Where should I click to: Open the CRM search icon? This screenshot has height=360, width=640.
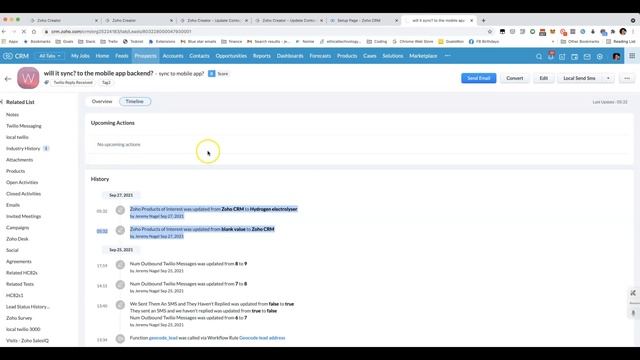point(539,56)
